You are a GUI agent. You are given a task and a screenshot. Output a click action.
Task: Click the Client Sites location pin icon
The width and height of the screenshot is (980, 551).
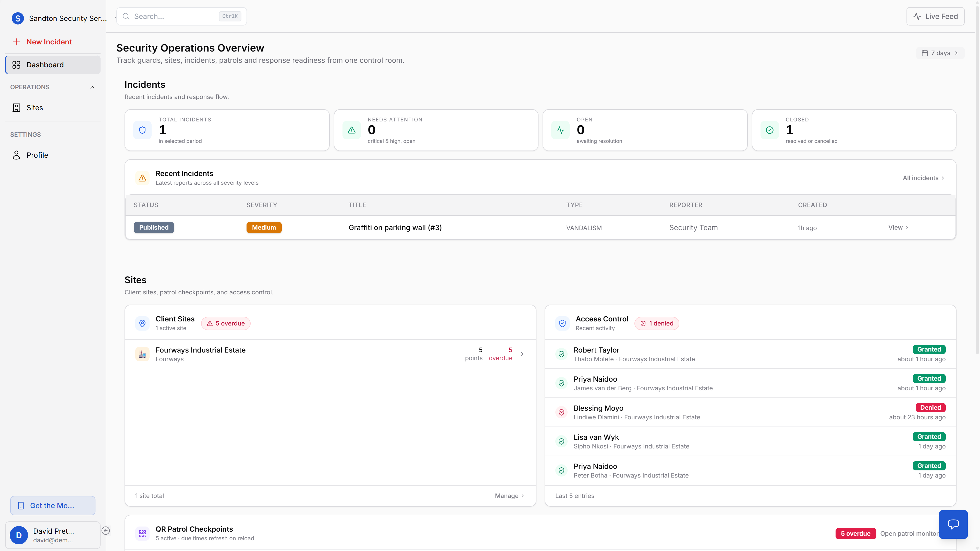coord(142,323)
